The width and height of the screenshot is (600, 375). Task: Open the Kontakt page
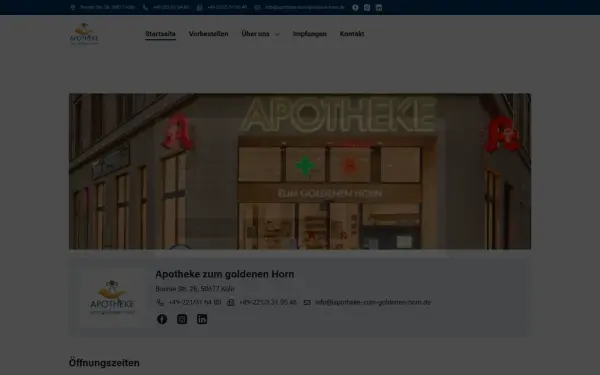point(352,34)
